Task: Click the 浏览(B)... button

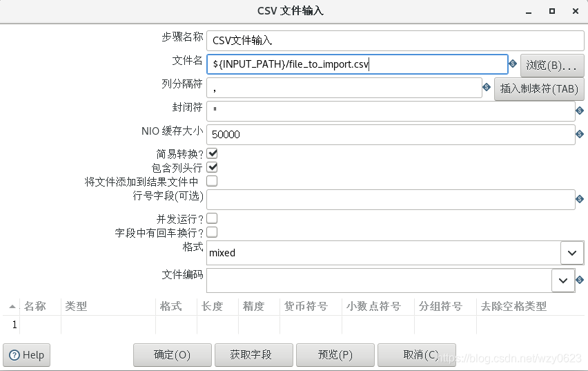Action: click(x=552, y=66)
